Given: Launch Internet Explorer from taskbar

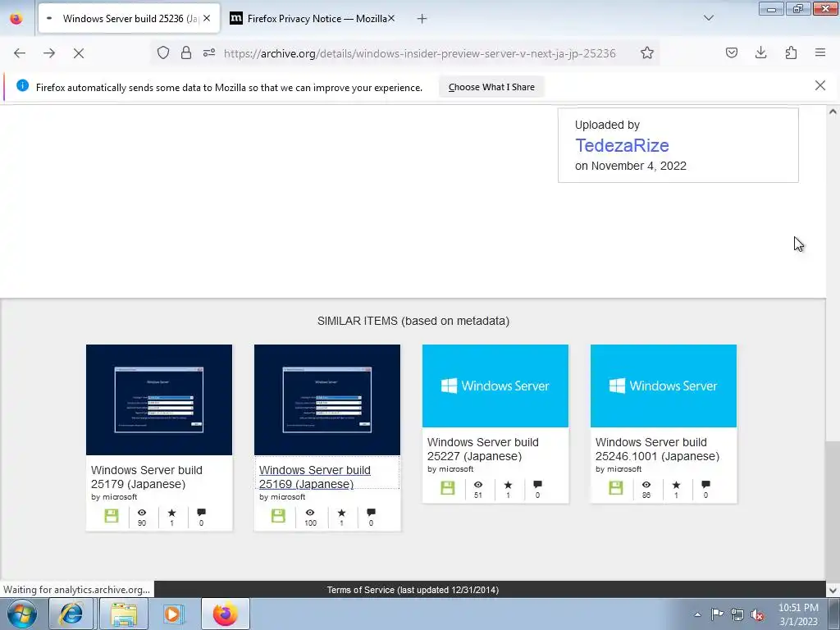Looking at the screenshot, I should point(71,614).
